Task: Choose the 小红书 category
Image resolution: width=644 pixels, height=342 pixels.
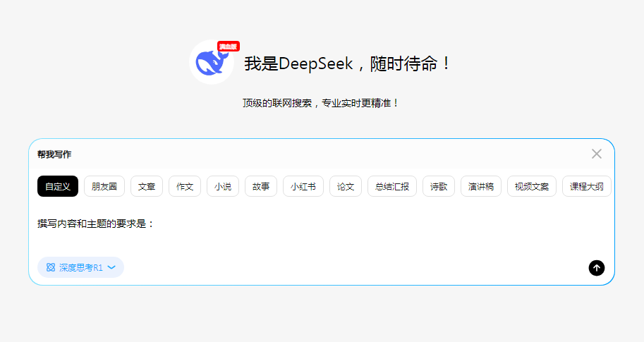Action: [x=303, y=186]
